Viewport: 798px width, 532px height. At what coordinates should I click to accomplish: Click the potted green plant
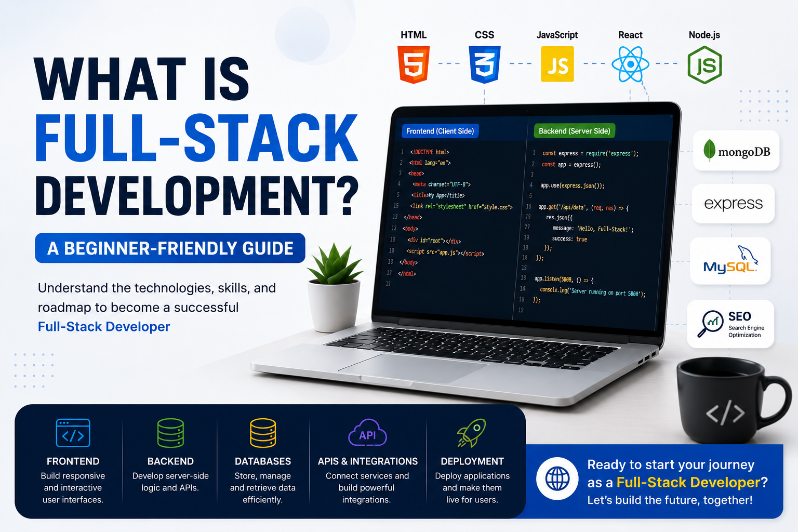pyautogui.click(x=334, y=287)
